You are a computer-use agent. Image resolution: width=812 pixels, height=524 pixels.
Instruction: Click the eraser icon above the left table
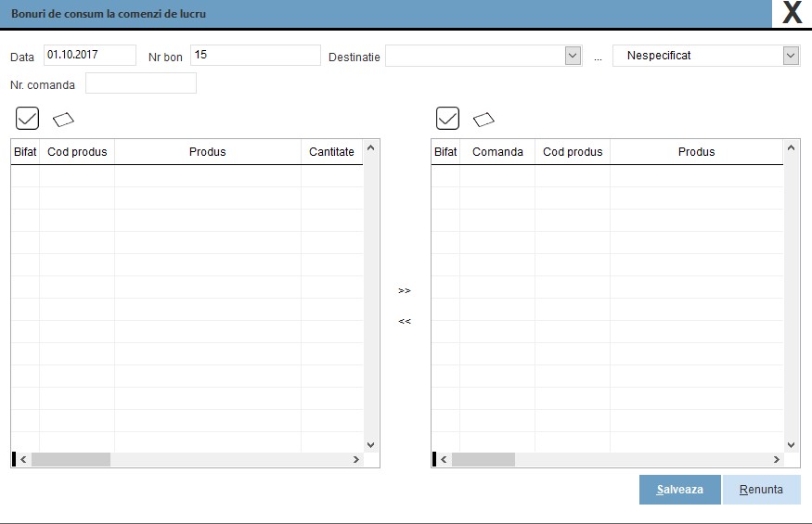coord(63,120)
